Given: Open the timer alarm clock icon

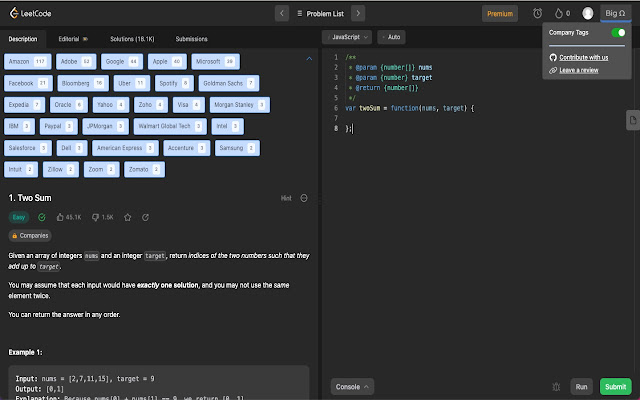Looking at the screenshot, I should click(x=537, y=13).
